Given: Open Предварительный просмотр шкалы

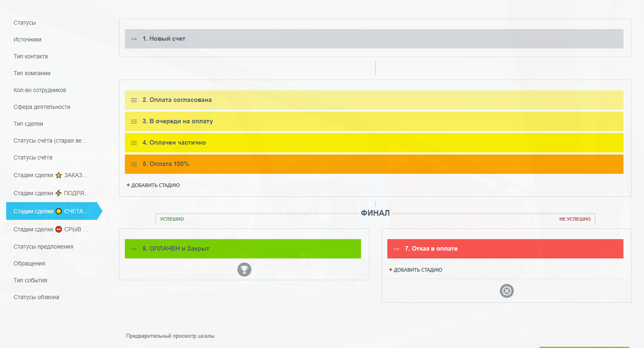Looking at the screenshot, I should click(x=170, y=336).
